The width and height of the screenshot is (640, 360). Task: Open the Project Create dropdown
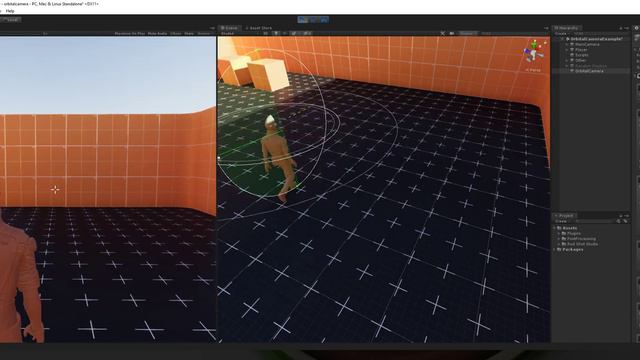(x=561, y=221)
